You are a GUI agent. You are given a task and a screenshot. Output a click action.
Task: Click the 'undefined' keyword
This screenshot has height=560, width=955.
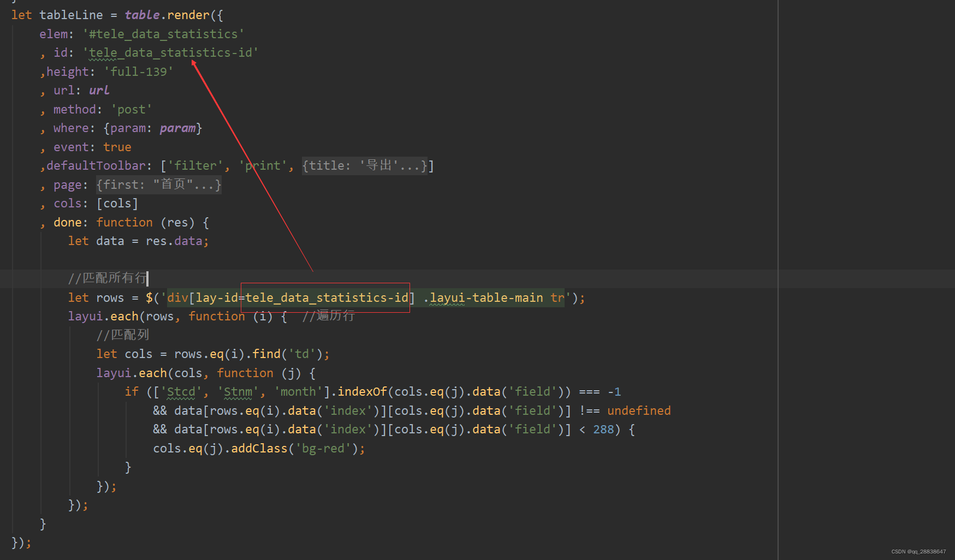pos(639,411)
